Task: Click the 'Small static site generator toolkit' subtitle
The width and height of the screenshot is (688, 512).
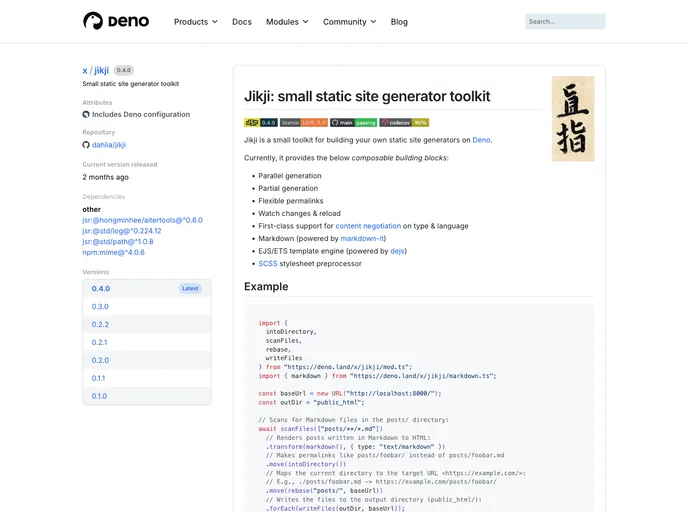Action: click(131, 84)
